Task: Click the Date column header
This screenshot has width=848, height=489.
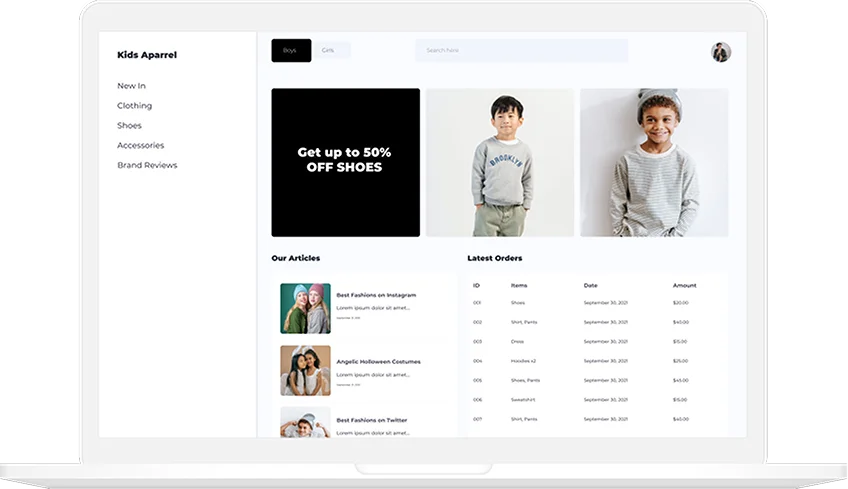Action: click(590, 285)
